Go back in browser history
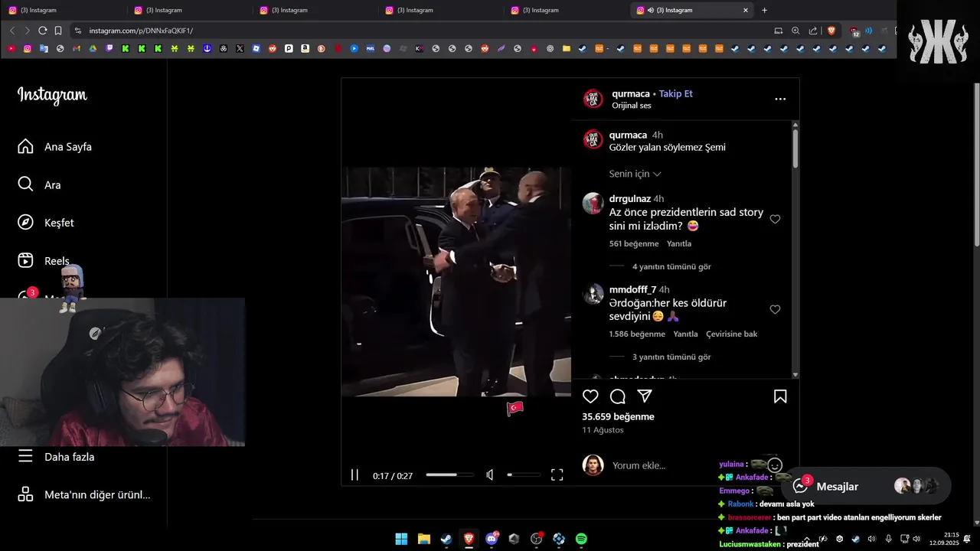Screen dimensions: 980x551 [x=11, y=31]
